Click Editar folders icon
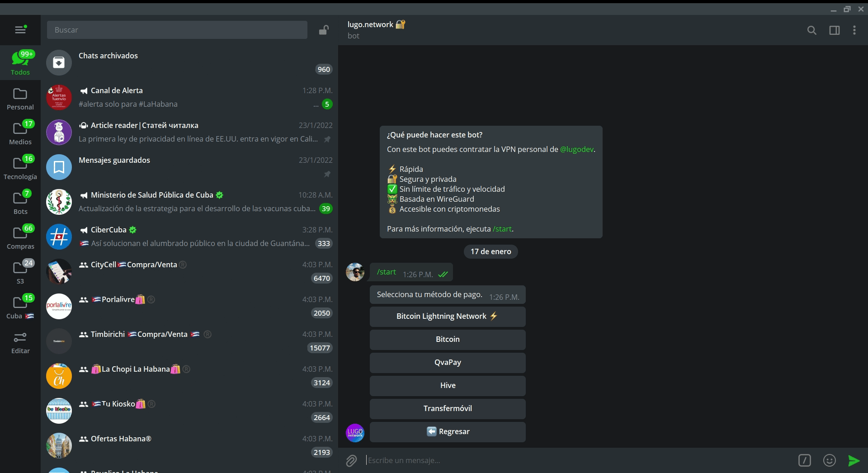 (x=20, y=342)
